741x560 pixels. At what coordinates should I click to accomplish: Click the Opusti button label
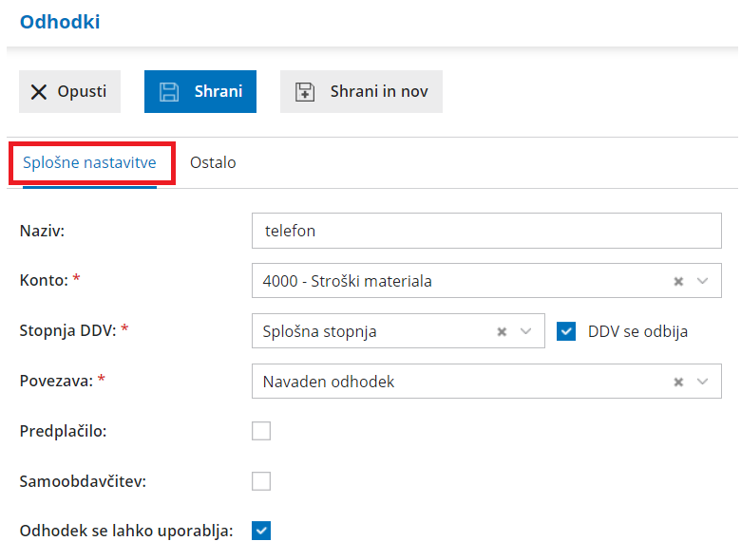pyautogui.click(x=82, y=92)
